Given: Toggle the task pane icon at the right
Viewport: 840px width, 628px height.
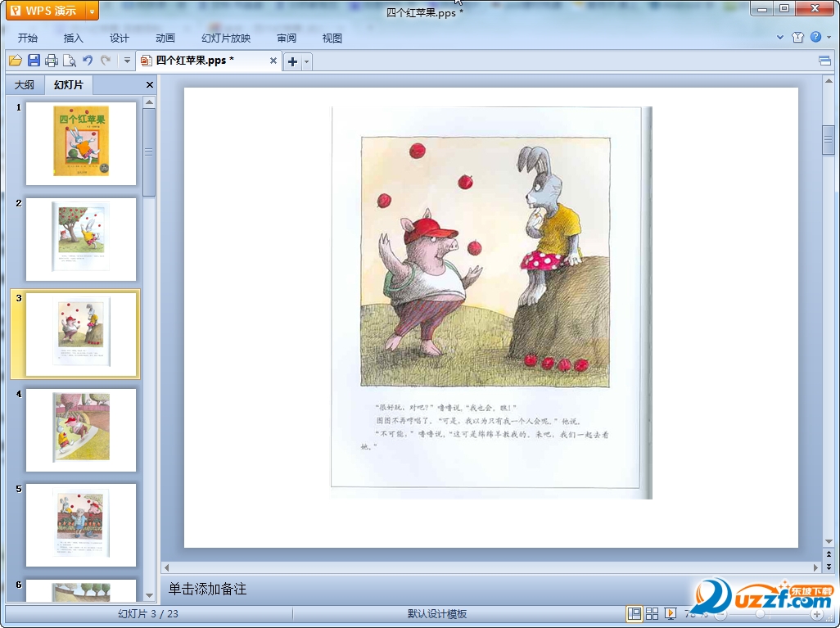Looking at the screenshot, I should pyautogui.click(x=825, y=61).
